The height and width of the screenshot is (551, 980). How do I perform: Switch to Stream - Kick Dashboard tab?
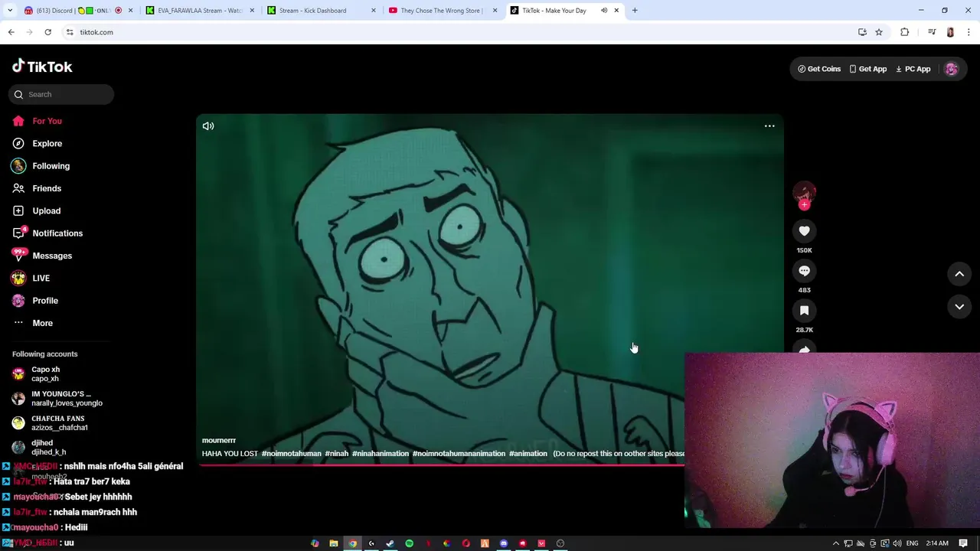322,11
